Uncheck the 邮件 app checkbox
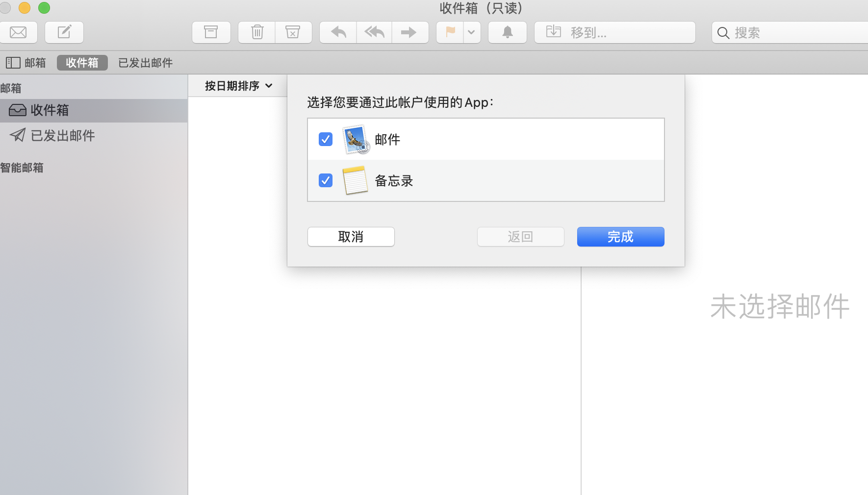The height and width of the screenshot is (495, 868). [x=325, y=139]
